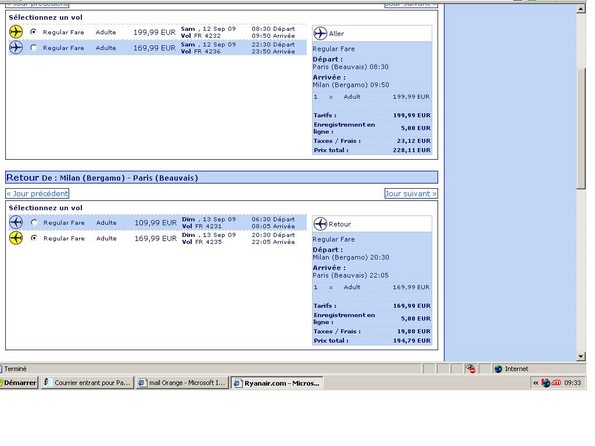This screenshot has height=446, width=595.
Task: Open the Démarrer start menu
Action: [x=19, y=383]
